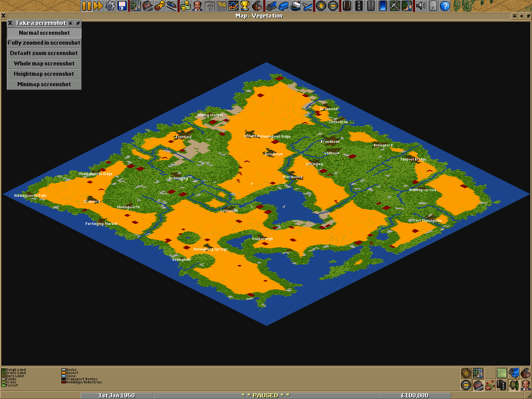Click Pledingworth Falls town on the map

point(31,196)
